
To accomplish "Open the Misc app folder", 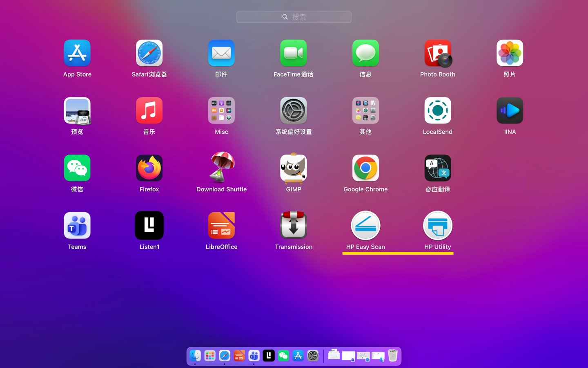I will (221, 111).
